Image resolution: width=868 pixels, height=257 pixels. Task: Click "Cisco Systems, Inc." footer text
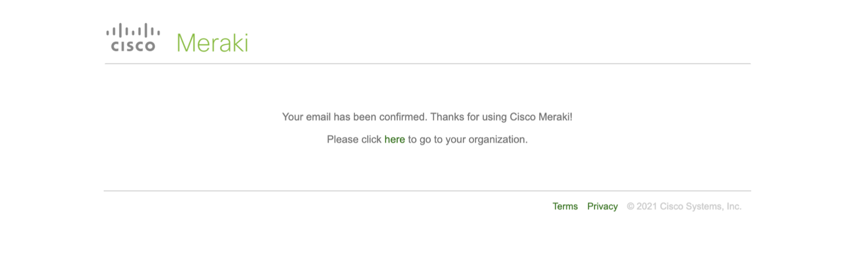click(700, 206)
